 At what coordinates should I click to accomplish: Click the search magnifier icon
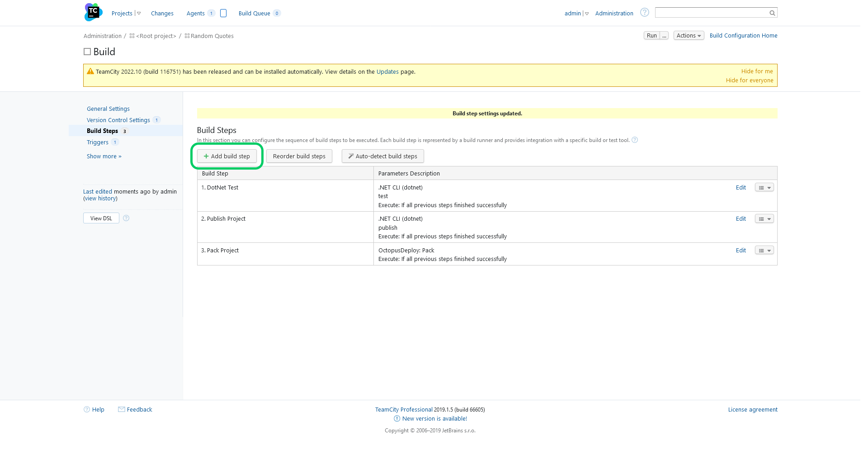click(x=772, y=13)
